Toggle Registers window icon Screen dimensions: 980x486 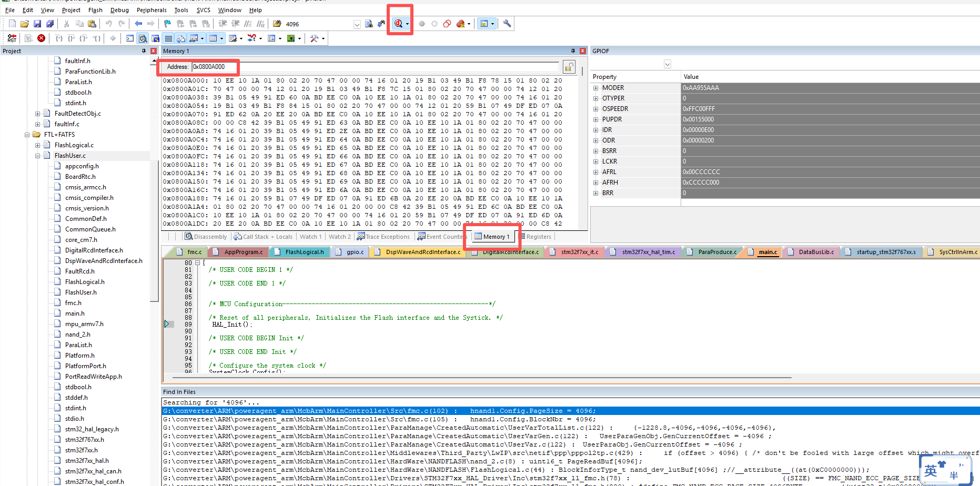pyautogui.click(x=168, y=38)
